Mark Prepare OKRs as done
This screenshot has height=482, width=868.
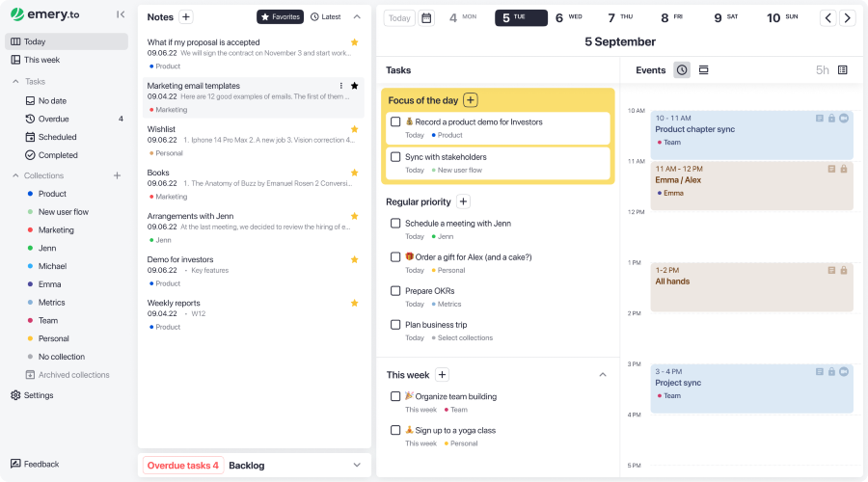[395, 290]
